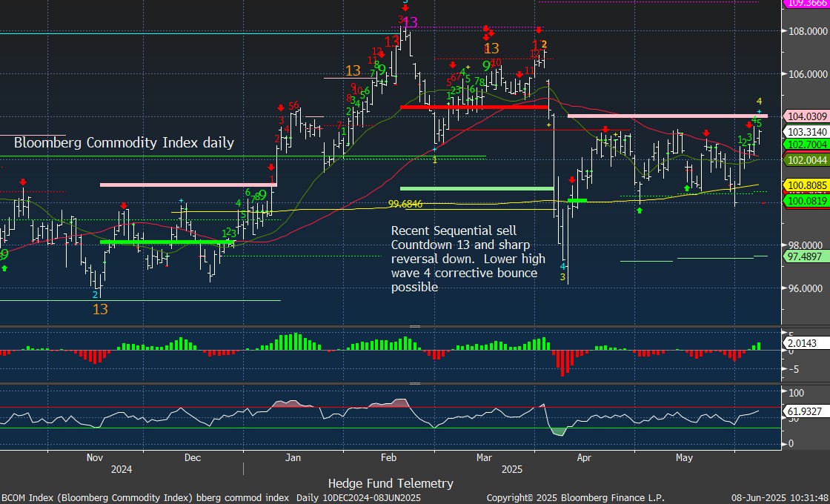Select the 2024 year label
The height and width of the screenshot is (504, 830).
click(x=122, y=470)
